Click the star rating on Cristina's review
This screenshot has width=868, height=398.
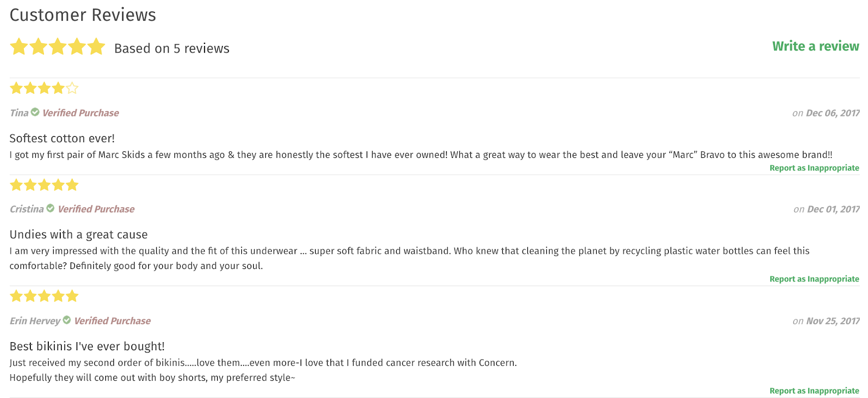pyautogui.click(x=44, y=185)
